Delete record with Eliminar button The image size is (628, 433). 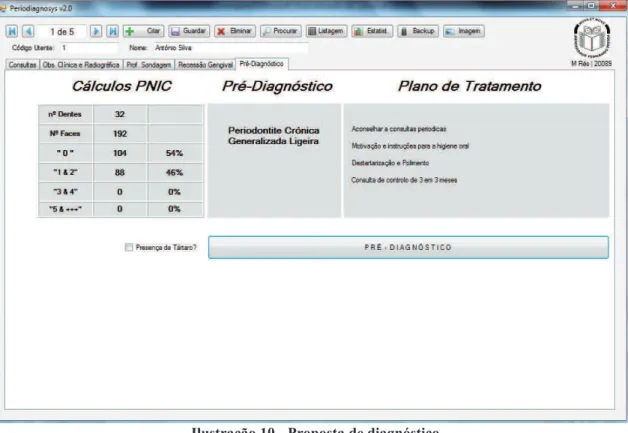tap(235, 31)
